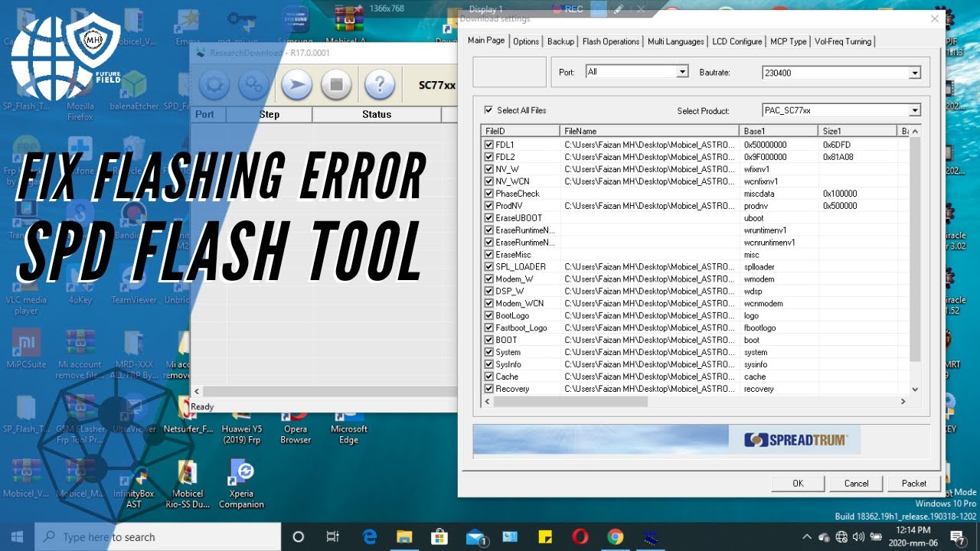Image resolution: width=980 pixels, height=551 pixels.
Task: Switch to the Vol-Freq Turning tab
Action: (x=843, y=41)
